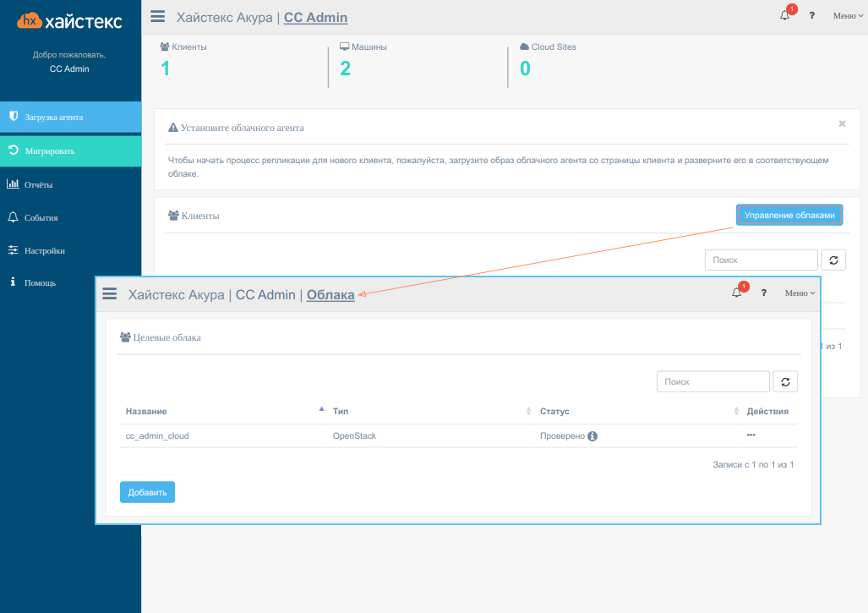The height and width of the screenshot is (613, 868).
Task: Click the Управление облаками button
Action: (x=789, y=216)
